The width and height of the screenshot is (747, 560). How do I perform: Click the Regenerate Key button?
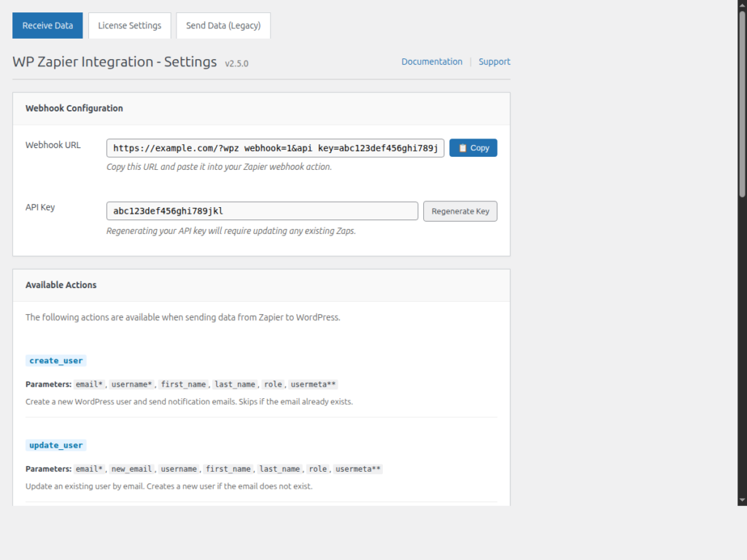tap(460, 211)
